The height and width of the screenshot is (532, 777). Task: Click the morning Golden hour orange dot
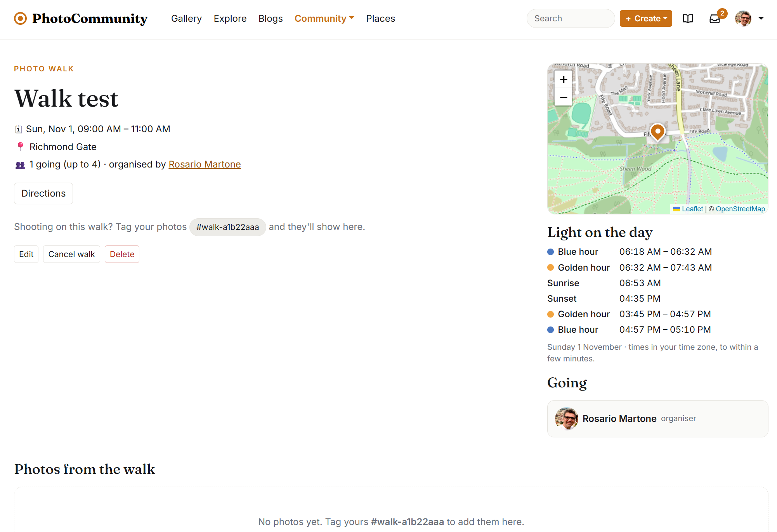click(550, 268)
